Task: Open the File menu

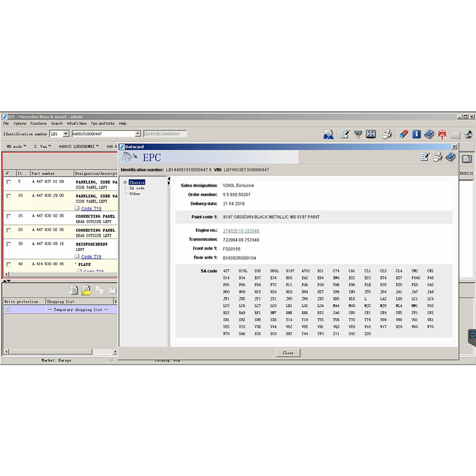Action: coord(6,123)
